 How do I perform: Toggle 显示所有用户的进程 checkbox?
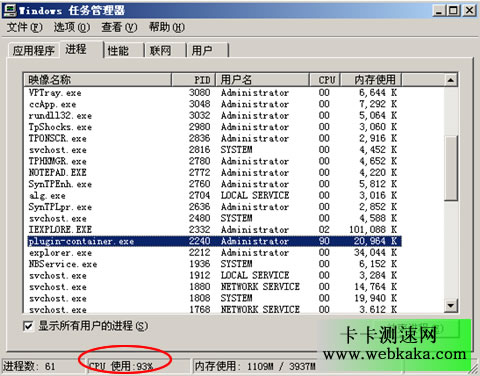28,326
